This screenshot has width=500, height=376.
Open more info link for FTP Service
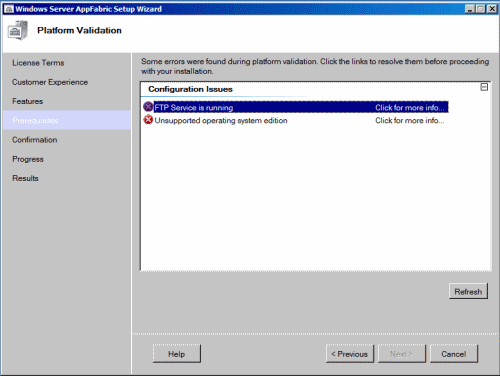[x=410, y=108]
